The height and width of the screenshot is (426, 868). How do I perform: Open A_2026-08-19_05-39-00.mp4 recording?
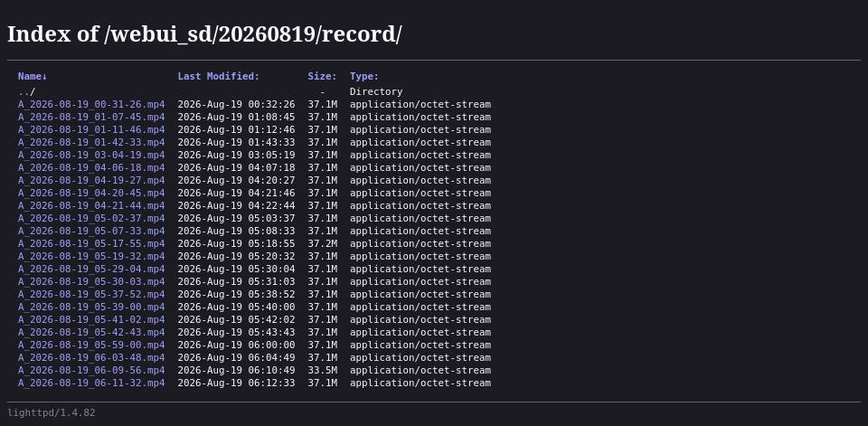coord(91,307)
